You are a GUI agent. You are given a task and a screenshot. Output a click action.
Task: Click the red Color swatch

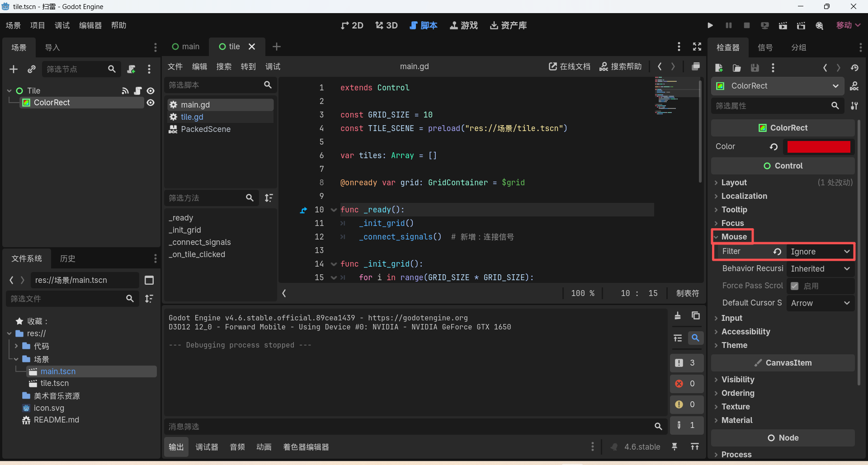pos(819,146)
